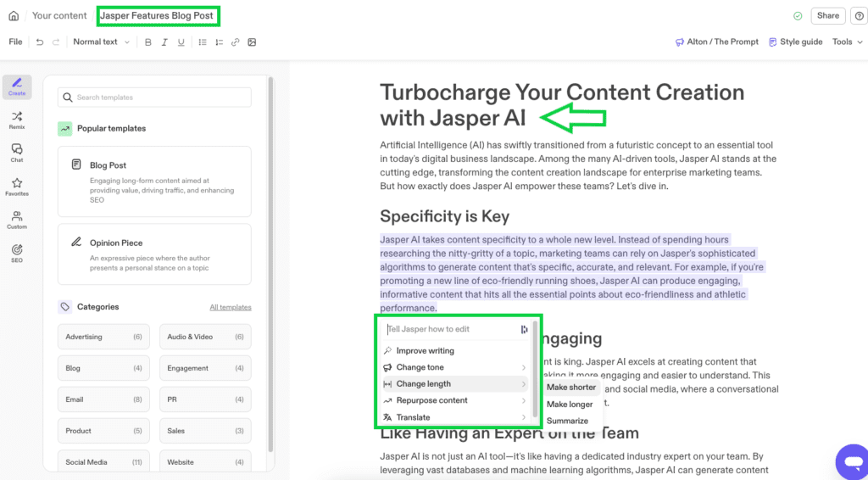Click the Turbocharge Your Content Creation title
868x480 pixels.
pyautogui.click(x=562, y=104)
